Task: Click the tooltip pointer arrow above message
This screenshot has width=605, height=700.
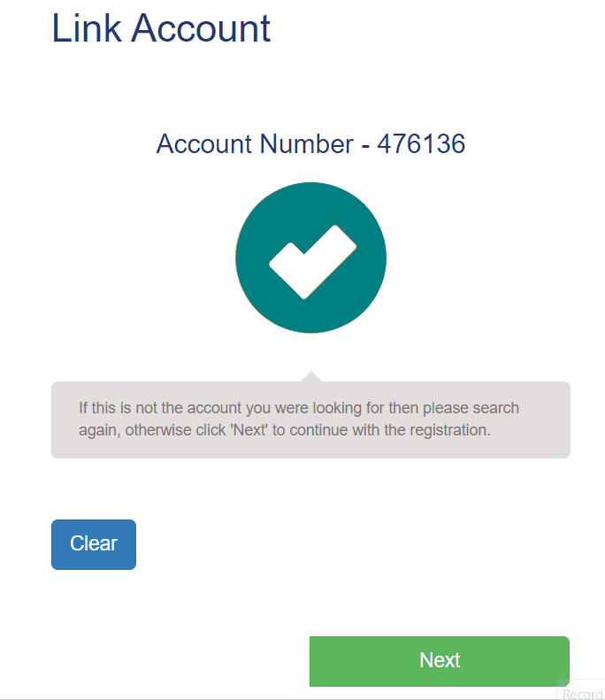Action: point(311,376)
